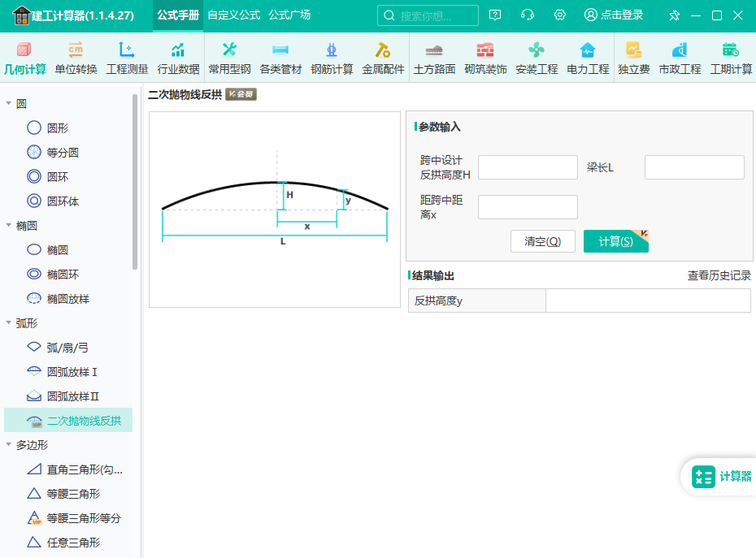Launch the floating 计算器 calculator widget
756x558 pixels.
(x=721, y=477)
